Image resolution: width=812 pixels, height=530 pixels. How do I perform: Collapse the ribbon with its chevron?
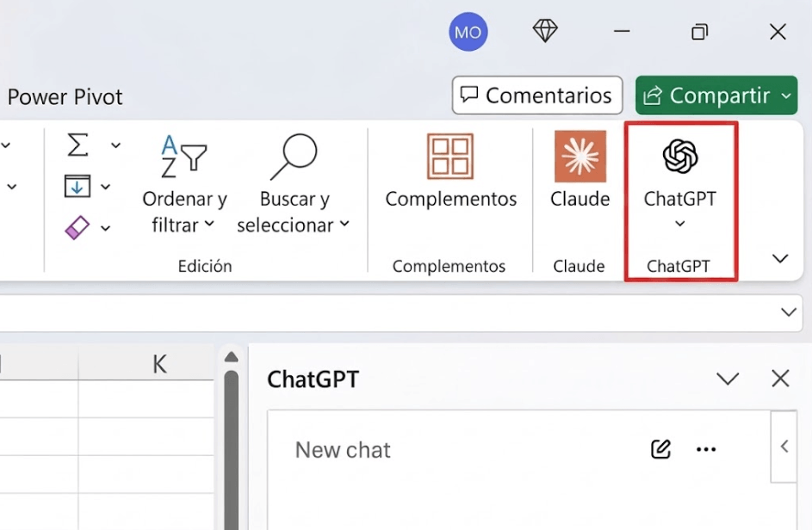[780, 258]
